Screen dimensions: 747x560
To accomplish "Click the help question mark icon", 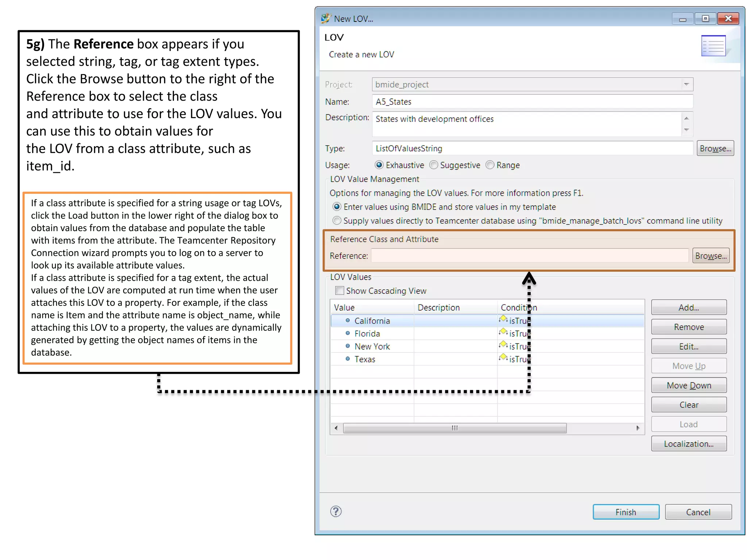I will (x=336, y=512).
